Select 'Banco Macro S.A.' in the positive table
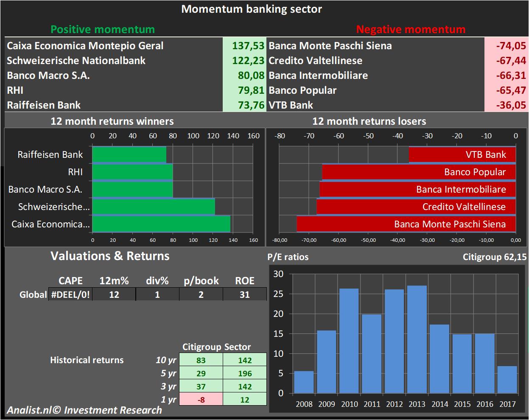 [x=48, y=76]
